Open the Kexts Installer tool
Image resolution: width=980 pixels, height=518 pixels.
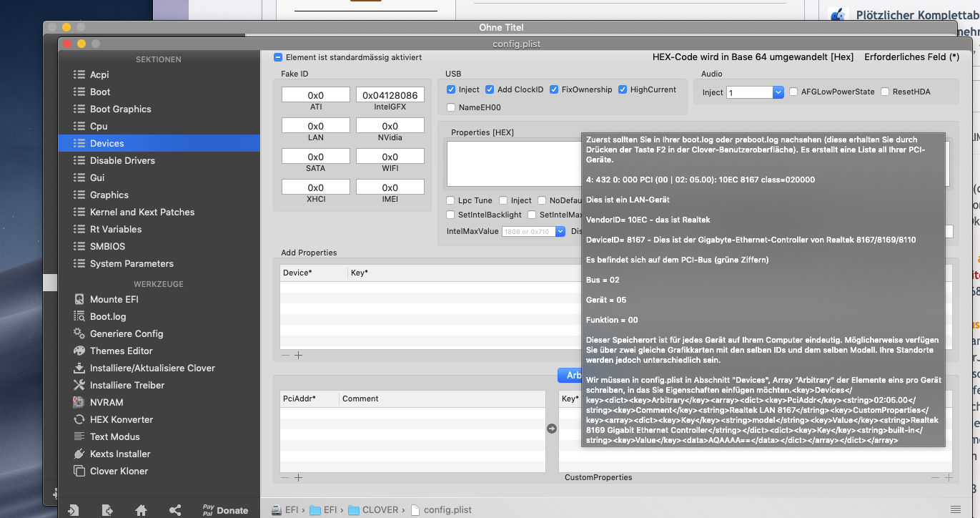(119, 454)
